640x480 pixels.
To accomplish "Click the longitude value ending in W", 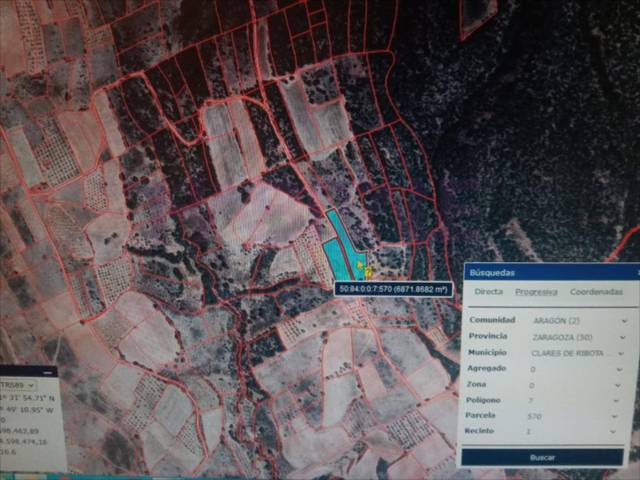I will tap(24, 411).
